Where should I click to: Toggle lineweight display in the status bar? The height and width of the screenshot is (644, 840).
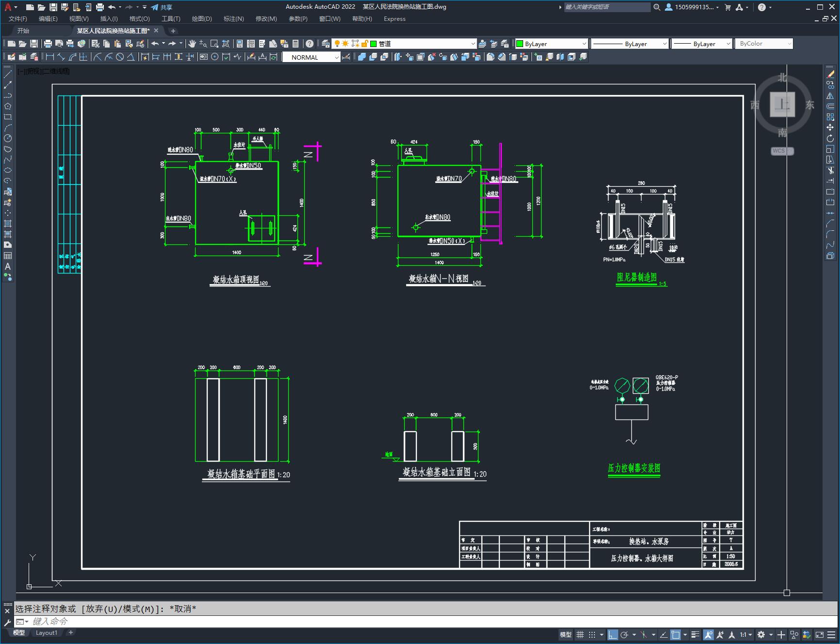[695, 634]
